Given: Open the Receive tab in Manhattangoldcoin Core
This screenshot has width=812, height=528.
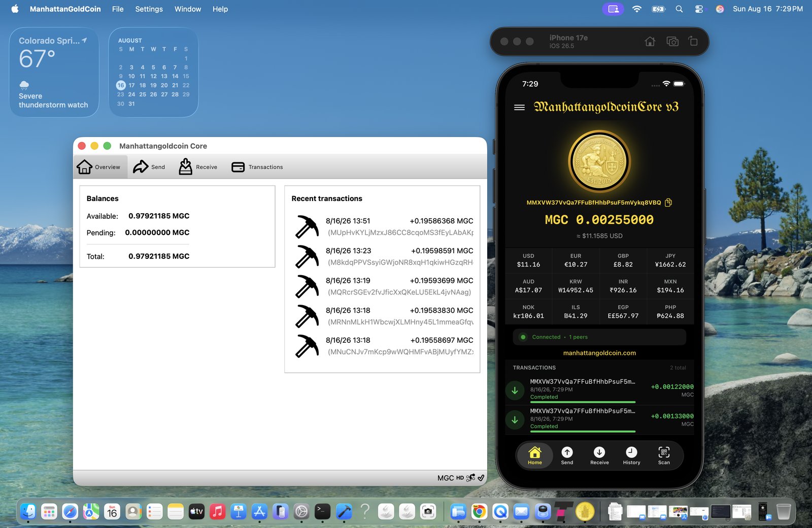Looking at the screenshot, I should 198,167.
